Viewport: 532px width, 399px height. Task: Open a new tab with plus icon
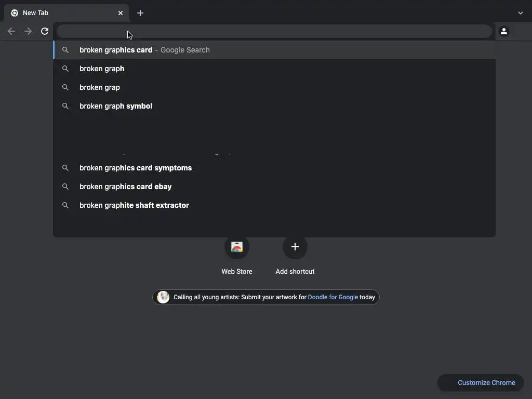(x=140, y=13)
